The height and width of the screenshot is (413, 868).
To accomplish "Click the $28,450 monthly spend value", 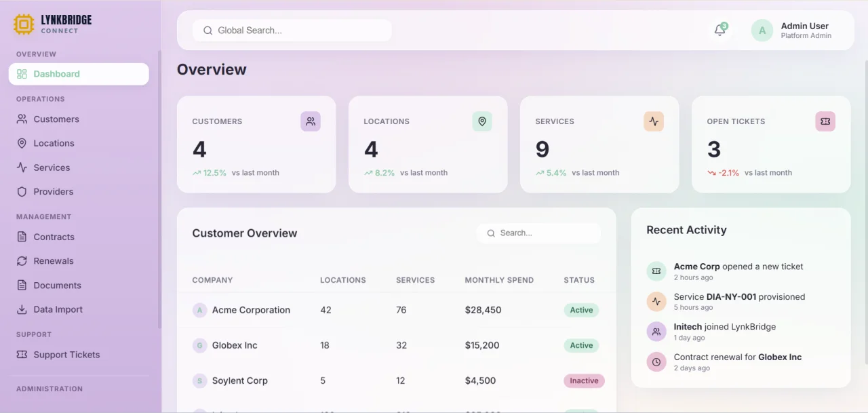I will [x=483, y=311].
